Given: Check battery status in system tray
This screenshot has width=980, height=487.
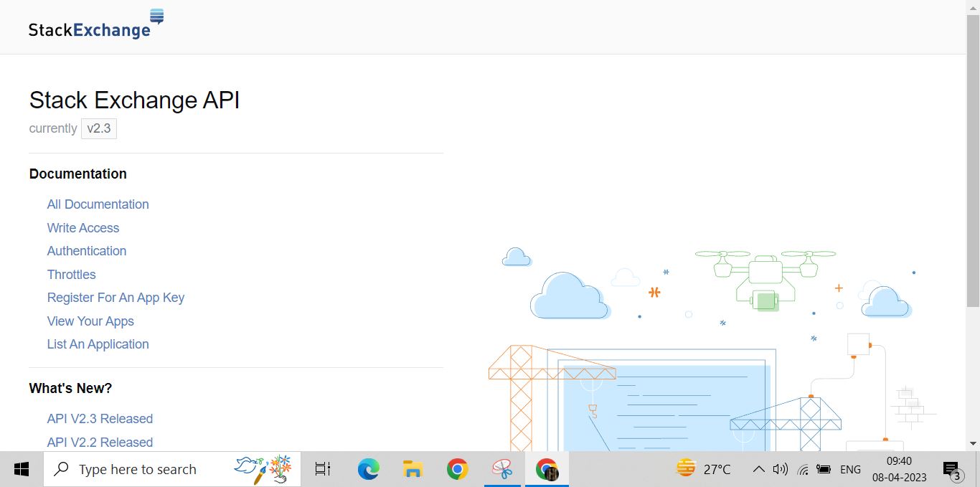Looking at the screenshot, I should 824,469.
